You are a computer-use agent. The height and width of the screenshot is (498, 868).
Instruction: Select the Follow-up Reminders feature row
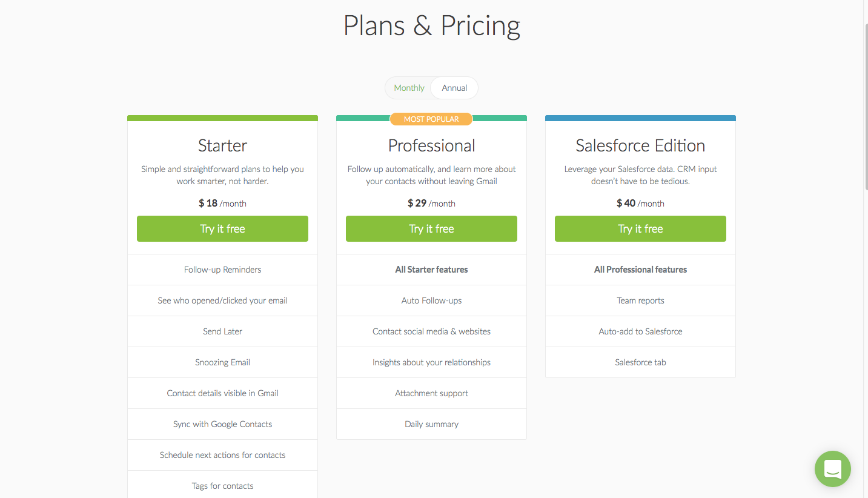222,270
